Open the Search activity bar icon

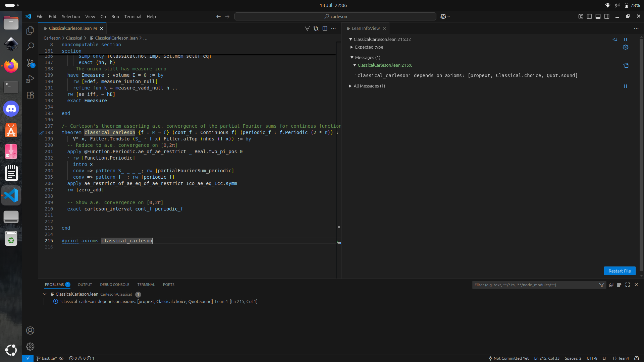click(30, 46)
